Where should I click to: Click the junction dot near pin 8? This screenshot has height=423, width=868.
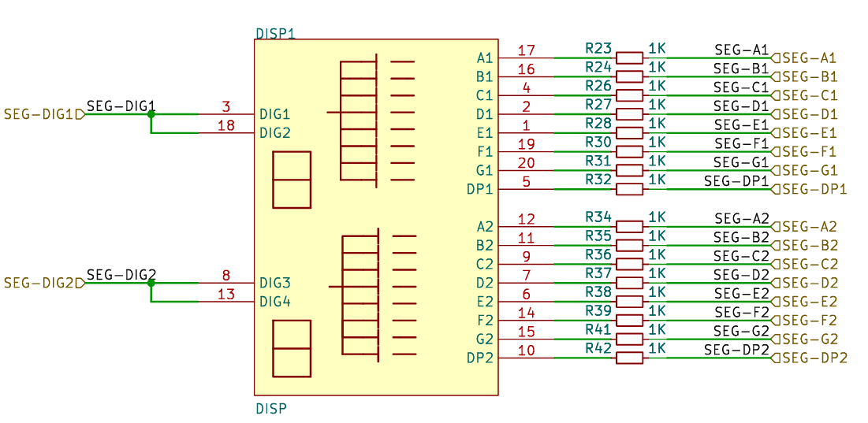click(151, 283)
